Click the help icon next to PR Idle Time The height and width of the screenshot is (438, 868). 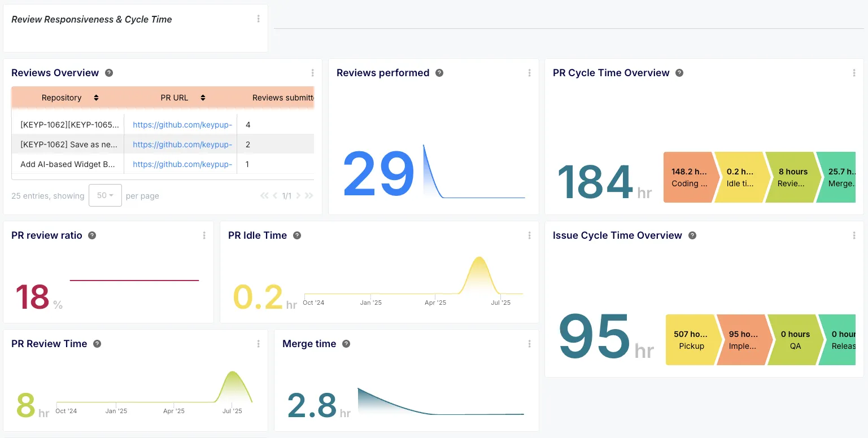(298, 235)
